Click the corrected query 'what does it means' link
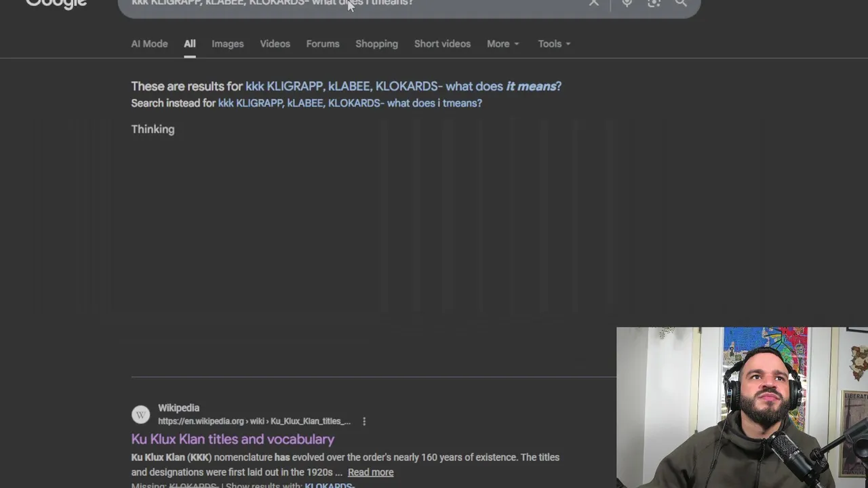Image resolution: width=868 pixels, height=488 pixels. click(x=403, y=86)
